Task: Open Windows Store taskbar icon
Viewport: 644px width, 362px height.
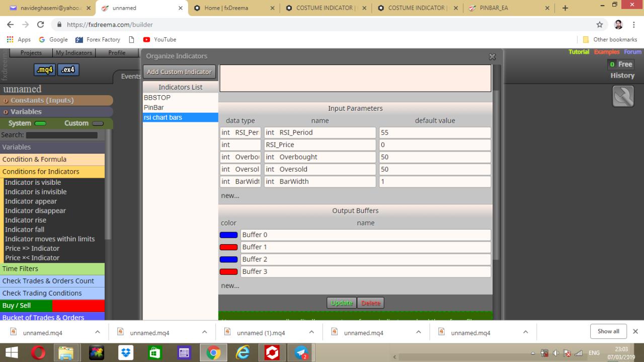Action: point(155,353)
